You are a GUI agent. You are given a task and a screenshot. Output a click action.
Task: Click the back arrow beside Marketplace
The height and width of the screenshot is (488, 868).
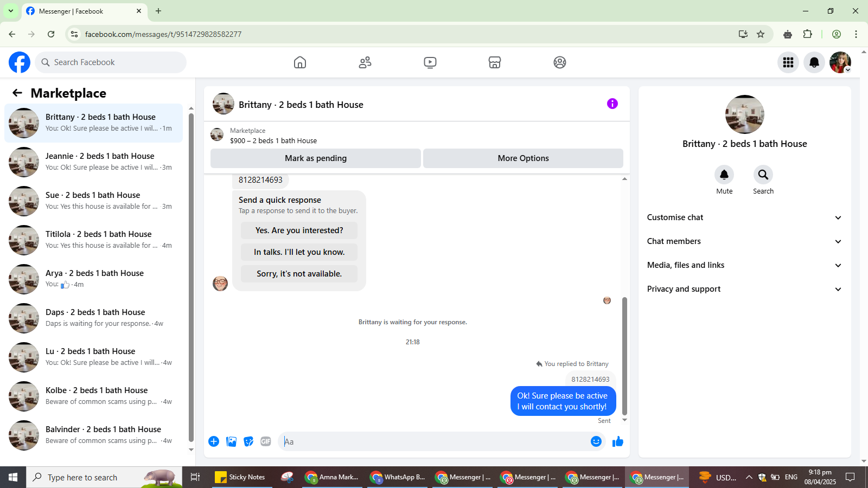17,93
